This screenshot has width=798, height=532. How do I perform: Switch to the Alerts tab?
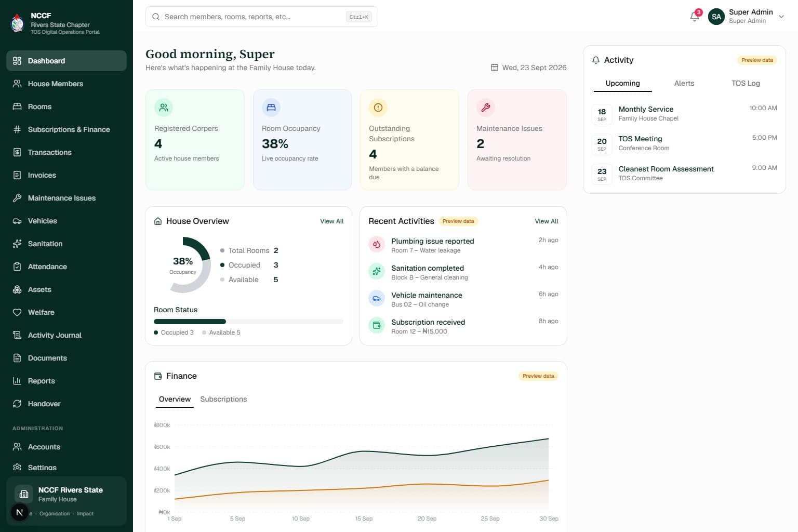684,83
